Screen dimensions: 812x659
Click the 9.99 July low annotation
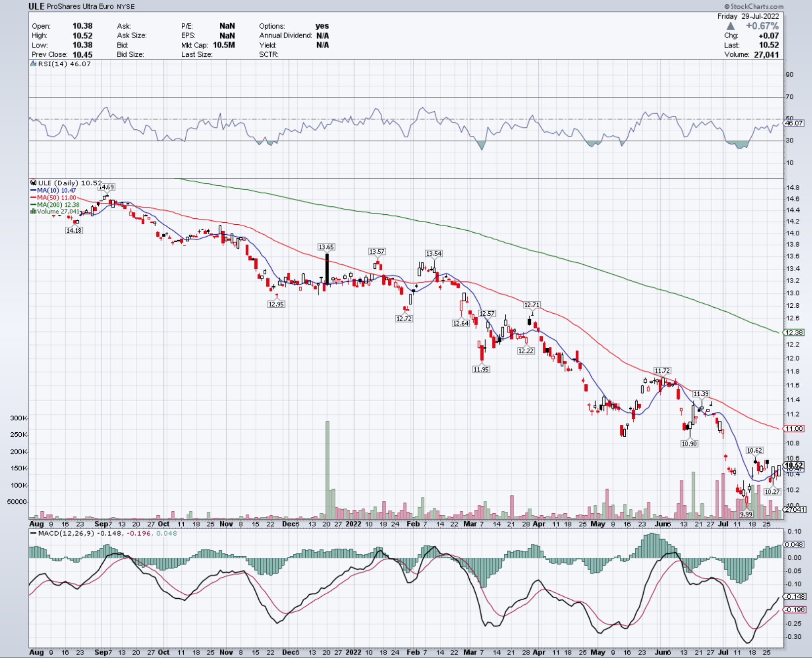(746, 514)
